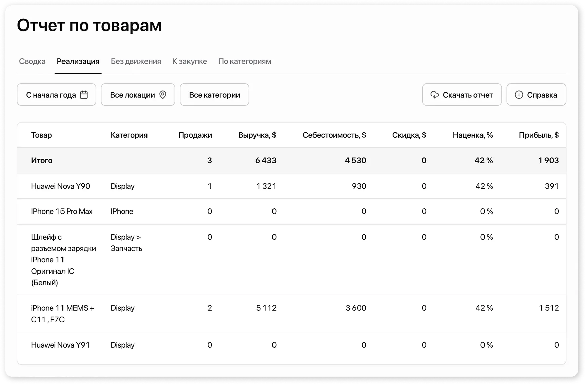Open Справка for help
Screen dimensions: 588x386
coord(536,95)
